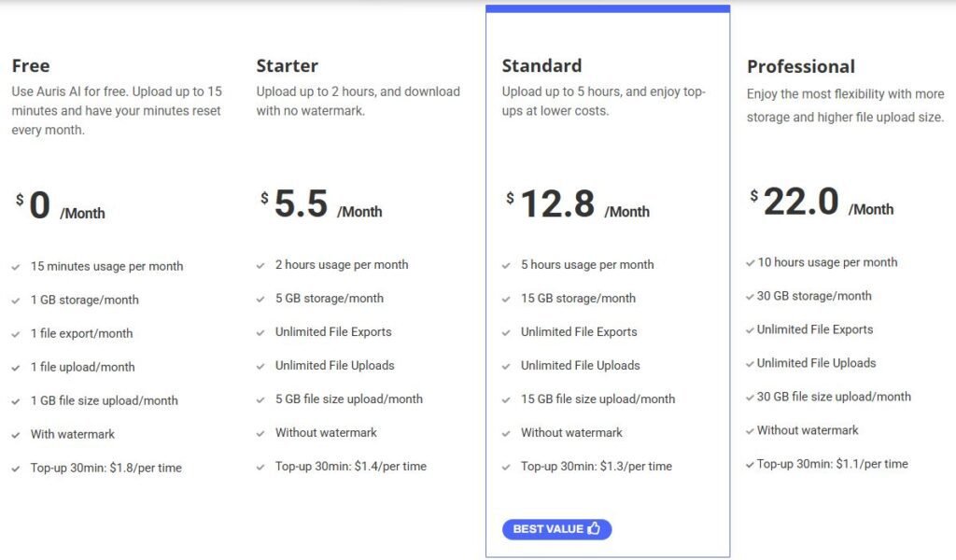Choose the Professional plan heading
956x560 pixels.
click(801, 67)
